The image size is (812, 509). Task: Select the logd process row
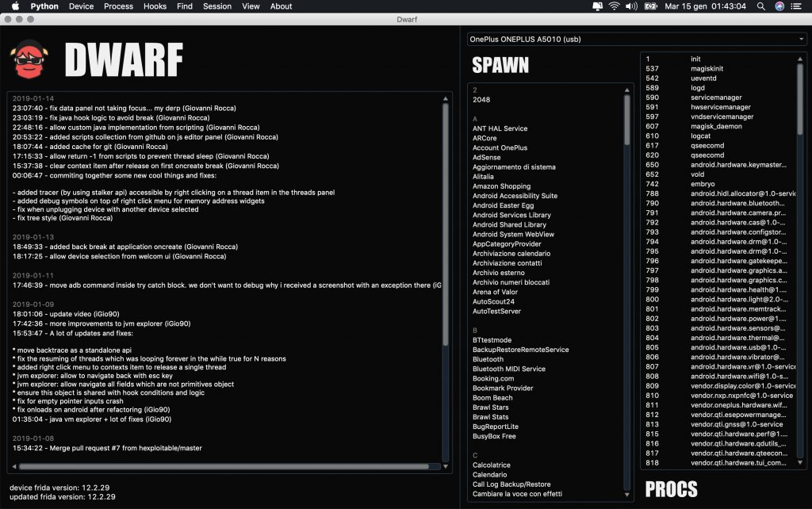coord(718,88)
